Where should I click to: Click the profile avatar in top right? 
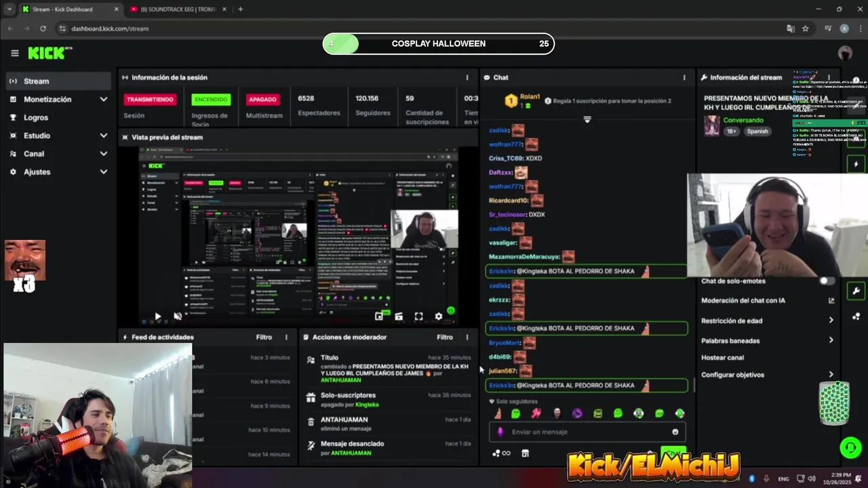tap(845, 53)
